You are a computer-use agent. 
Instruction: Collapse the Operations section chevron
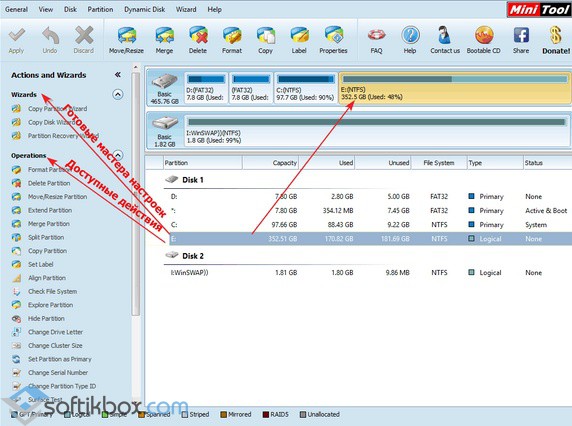tap(117, 155)
